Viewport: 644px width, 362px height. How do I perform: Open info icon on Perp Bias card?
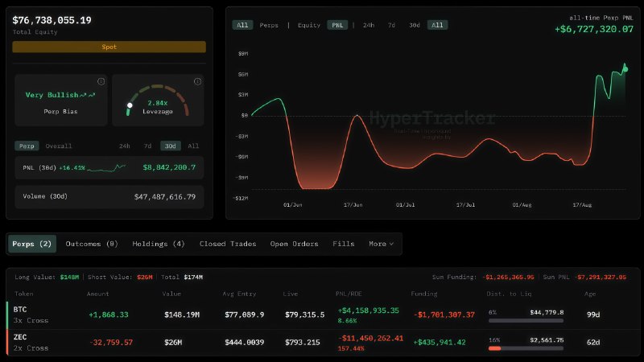tap(101, 81)
